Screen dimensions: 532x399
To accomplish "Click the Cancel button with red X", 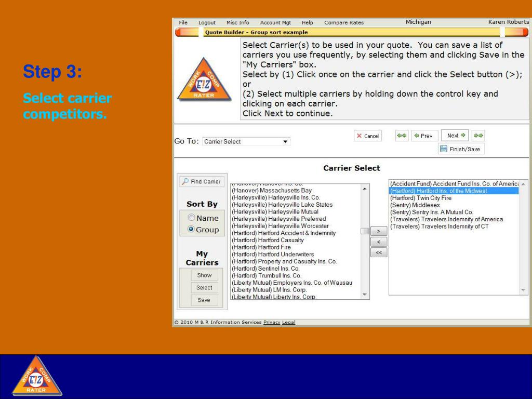I will pos(368,136).
